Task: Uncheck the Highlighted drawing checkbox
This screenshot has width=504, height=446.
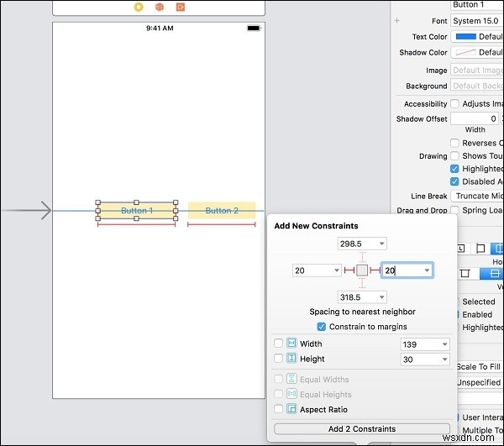Action: tap(454, 168)
